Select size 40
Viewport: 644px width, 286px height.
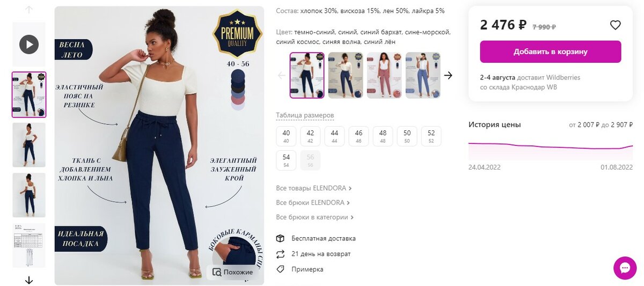click(286, 136)
